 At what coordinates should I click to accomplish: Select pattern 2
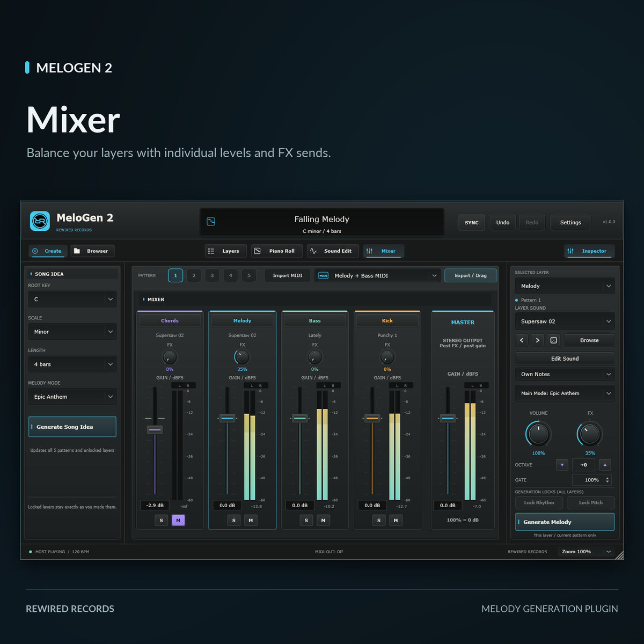(x=194, y=275)
